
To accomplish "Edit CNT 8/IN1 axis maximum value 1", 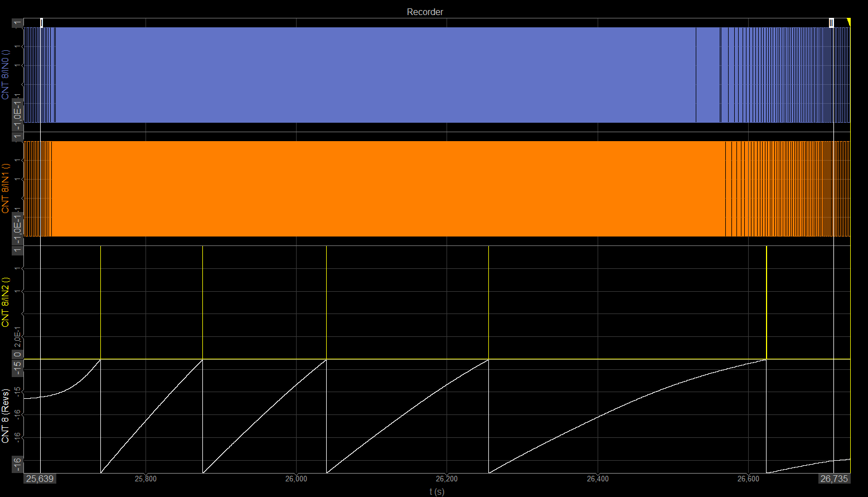I will (x=18, y=137).
